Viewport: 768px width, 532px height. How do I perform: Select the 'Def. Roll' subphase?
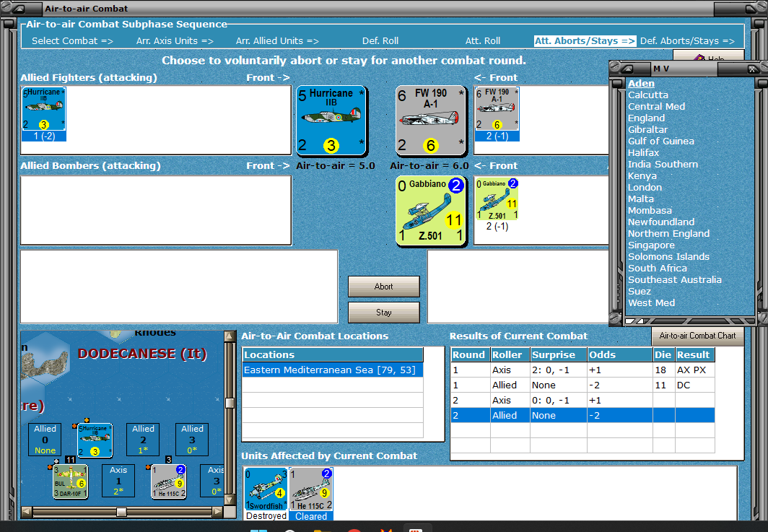(380, 41)
